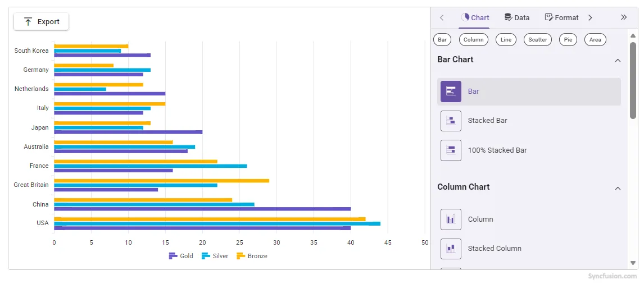The image size is (644, 284).
Task: Click the Syncfusion.com link
Action: click(x=613, y=276)
